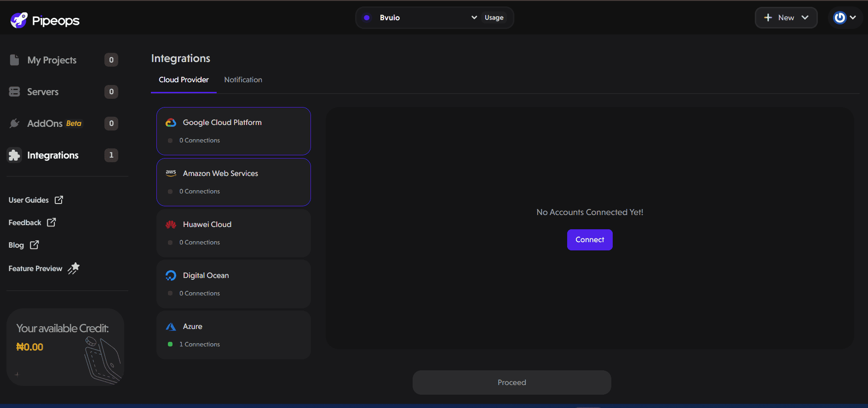The image size is (868, 408).
Task: Click "0 Connections" under Huawei Cloud
Action: 200,242
